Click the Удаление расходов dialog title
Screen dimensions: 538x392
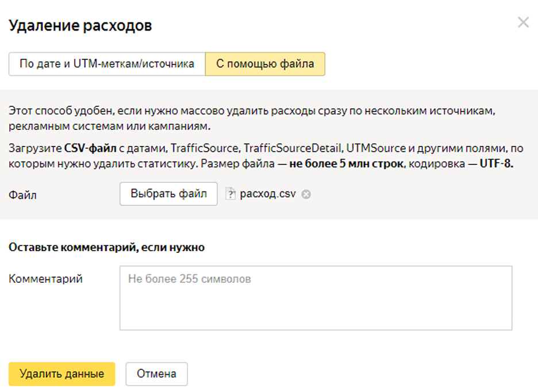point(80,25)
